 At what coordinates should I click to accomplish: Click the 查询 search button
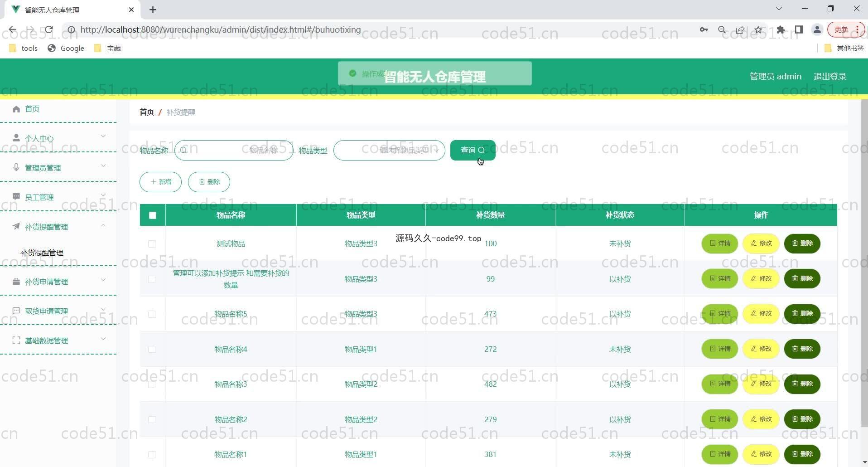click(x=473, y=150)
